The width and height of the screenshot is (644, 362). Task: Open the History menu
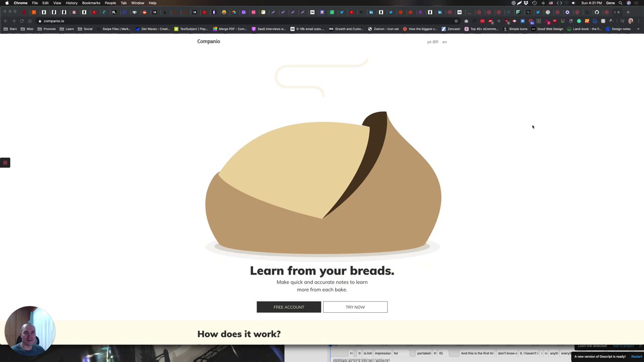(71, 3)
